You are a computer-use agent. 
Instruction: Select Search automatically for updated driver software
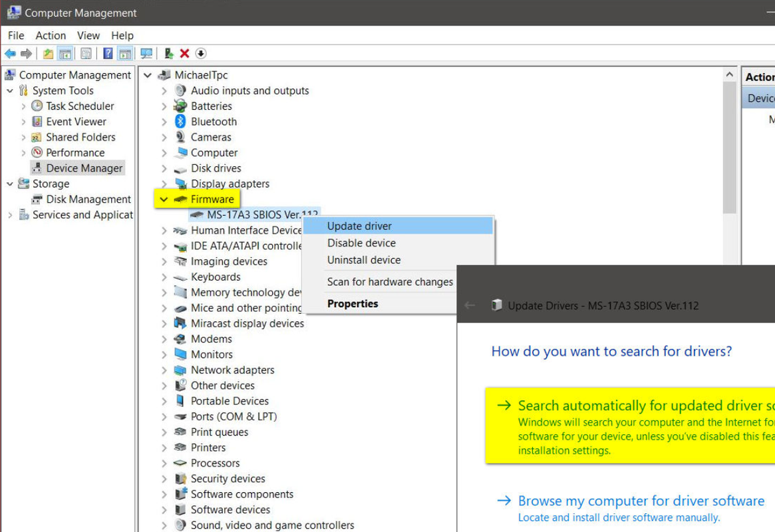(x=630, y=426)
